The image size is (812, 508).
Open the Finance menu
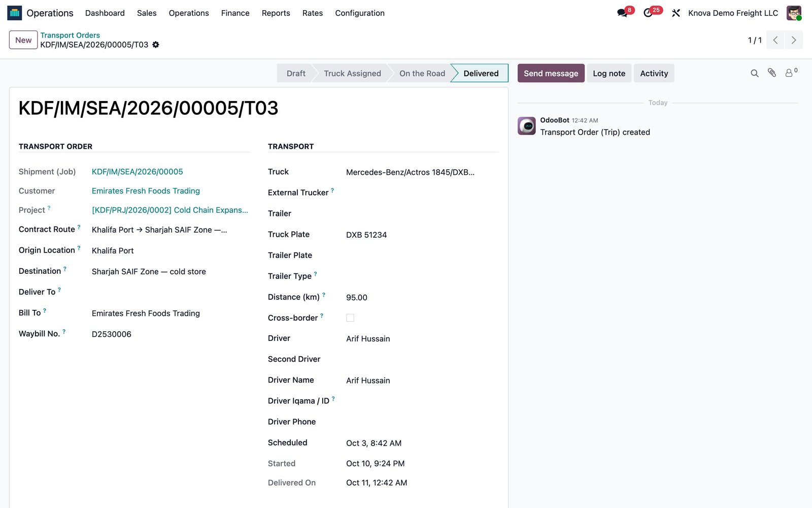(235, 13)
